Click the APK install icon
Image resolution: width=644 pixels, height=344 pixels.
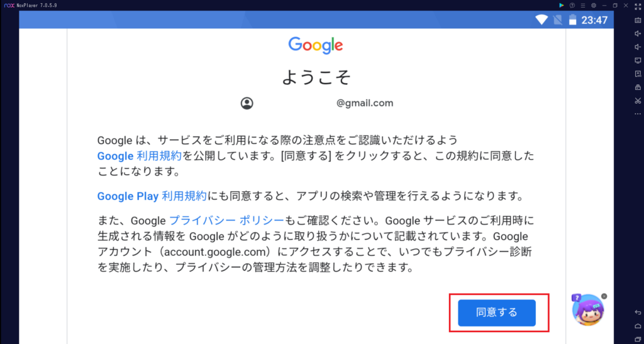[638, 74]
